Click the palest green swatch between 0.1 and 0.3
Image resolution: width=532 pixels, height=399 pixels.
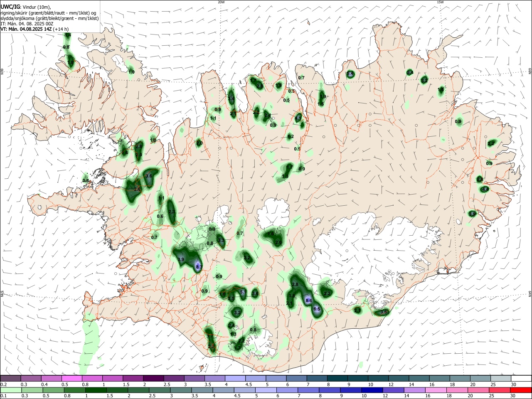coord(10,390)
